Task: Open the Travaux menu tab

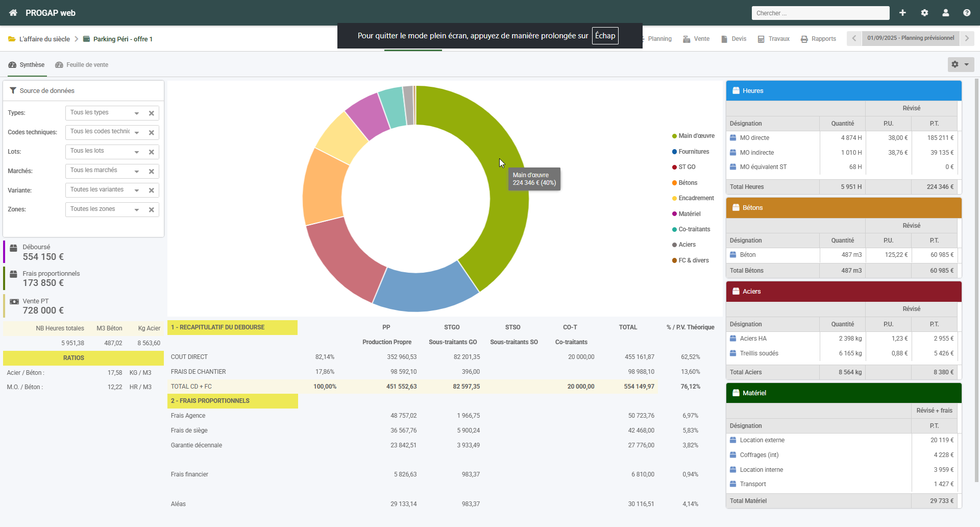Action: point(773,39)
